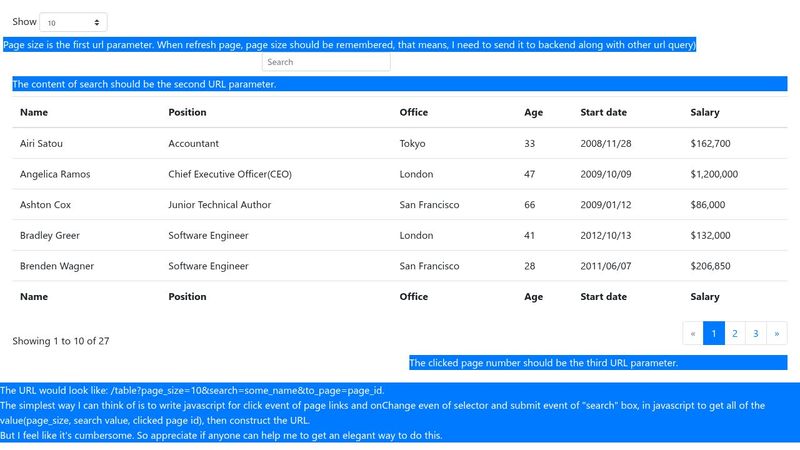Screen dimensions: 800x450
Task: Sort by Position column header
Action: pyautogui.click(x=188, y=112)
